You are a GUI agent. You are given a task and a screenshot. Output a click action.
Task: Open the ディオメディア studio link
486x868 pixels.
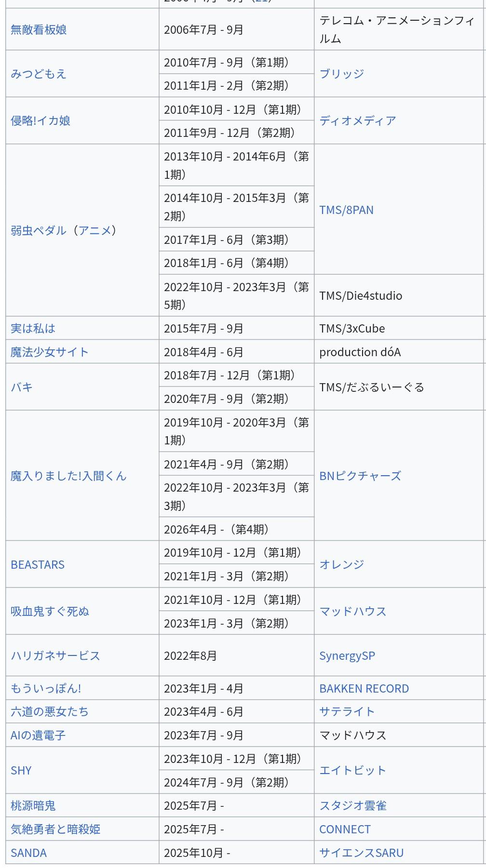pos(358,121)
